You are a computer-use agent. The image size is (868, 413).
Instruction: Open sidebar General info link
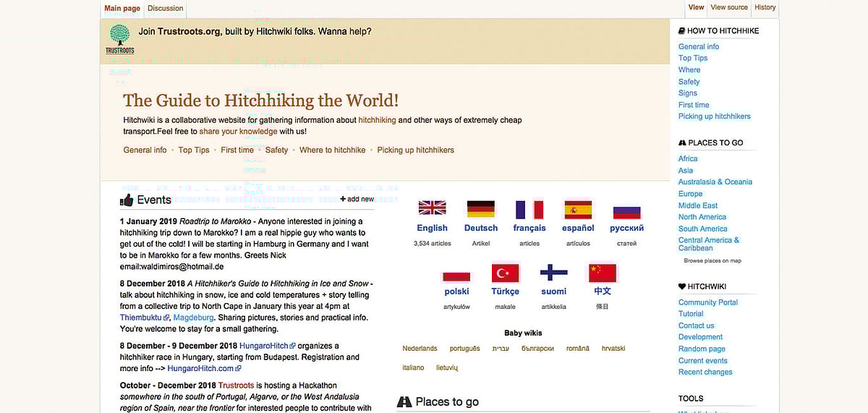[699, 46]
